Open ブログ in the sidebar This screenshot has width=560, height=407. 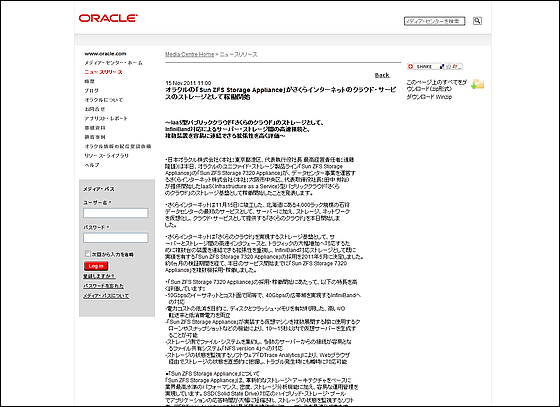pos(91,91)
